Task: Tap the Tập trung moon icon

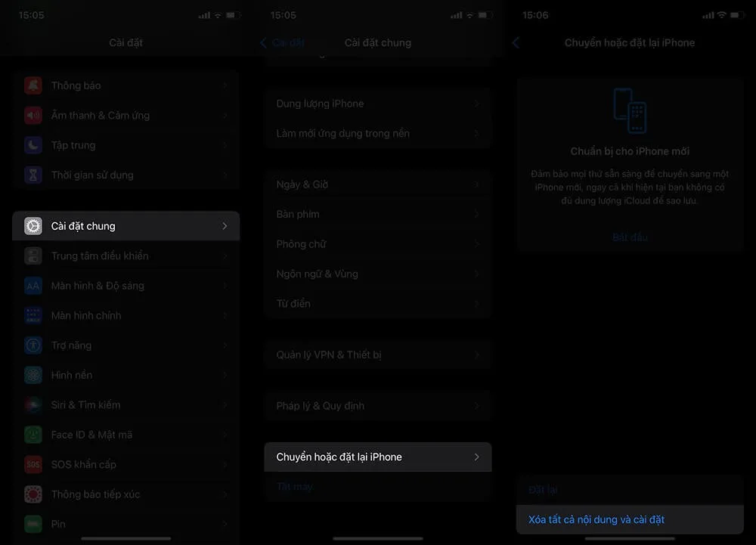Action: pyautogui.click(x=33, y=145)
